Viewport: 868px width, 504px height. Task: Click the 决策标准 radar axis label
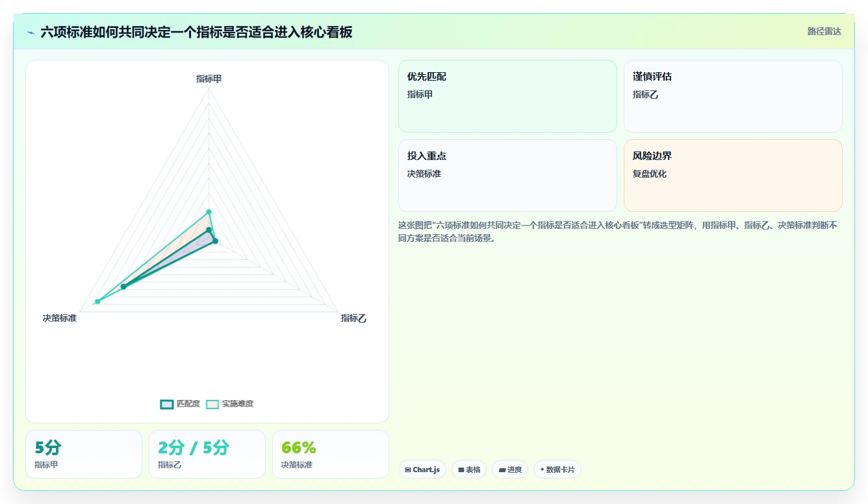point(60,318)
